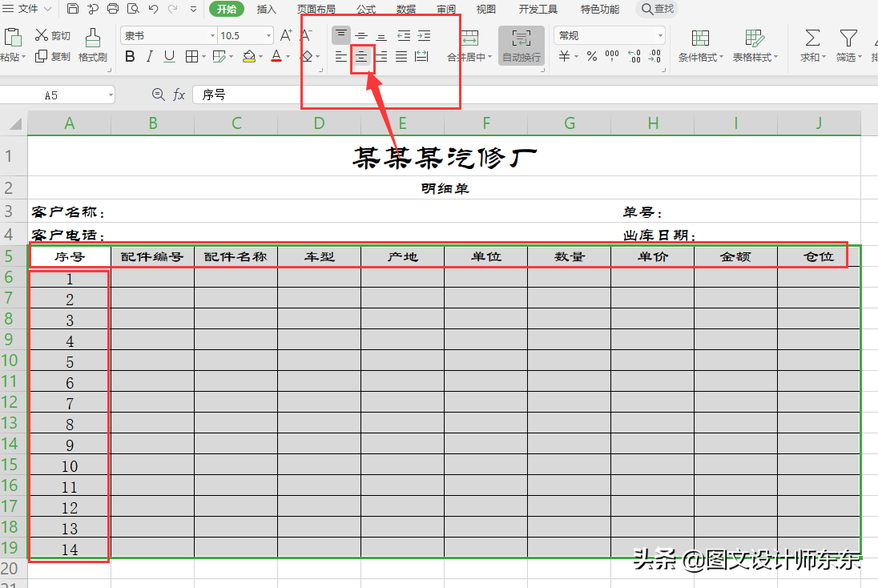
Task: Select the Format Painter (格式刷) tool
Action: click(x=93, y=46)
